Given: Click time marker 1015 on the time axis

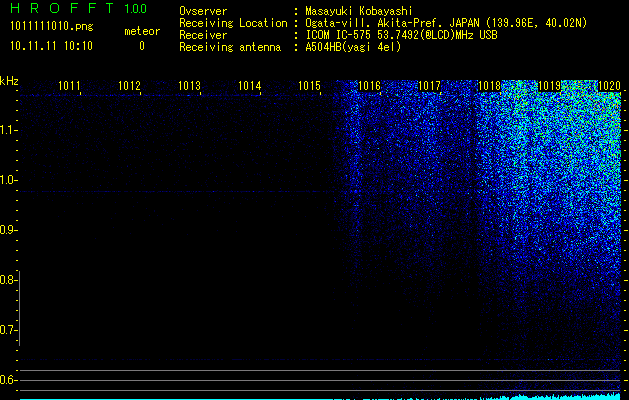Looking at the screenshot, I should (309, 86).
